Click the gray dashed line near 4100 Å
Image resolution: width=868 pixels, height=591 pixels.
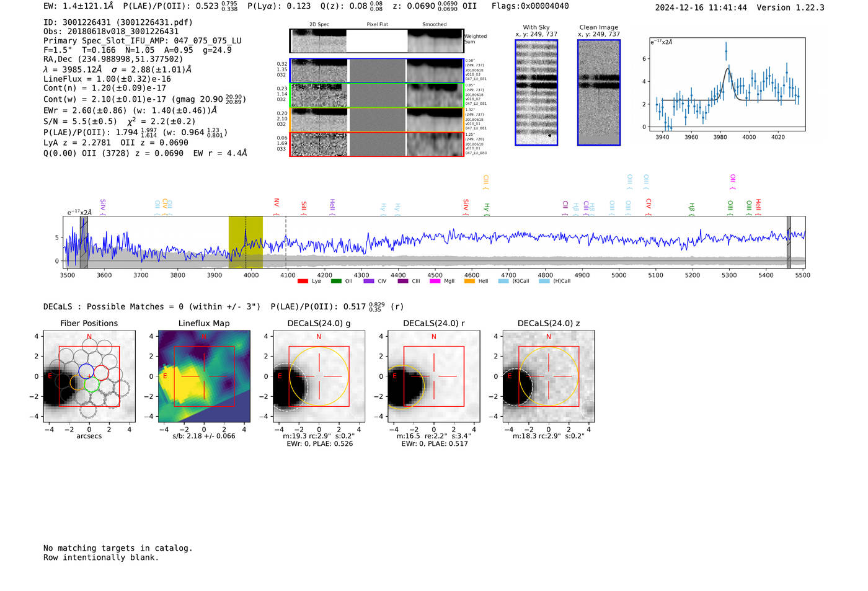(286, 242)
